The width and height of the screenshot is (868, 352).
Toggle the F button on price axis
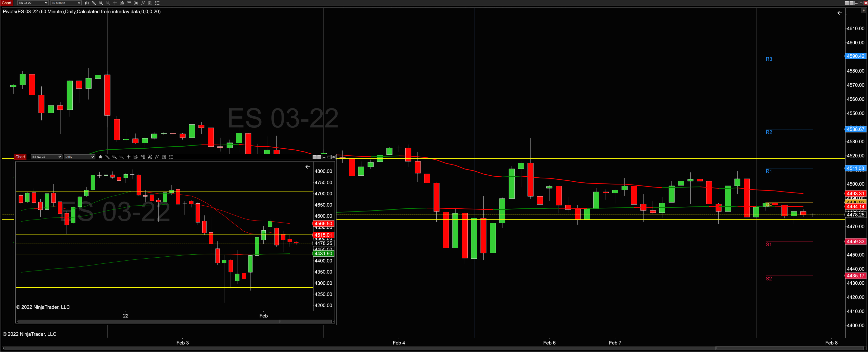point(863,11)
